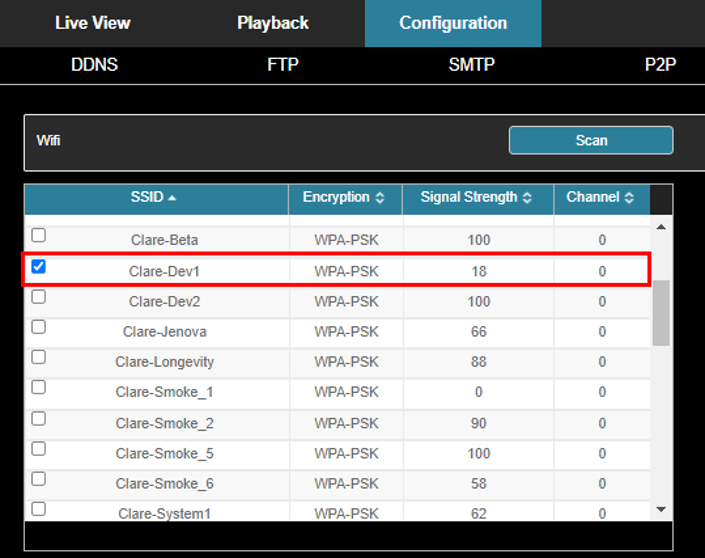Enable the Clare-Longevity checkbox
The width and height of the screenshot is (705, 558).
click(39, 357)
